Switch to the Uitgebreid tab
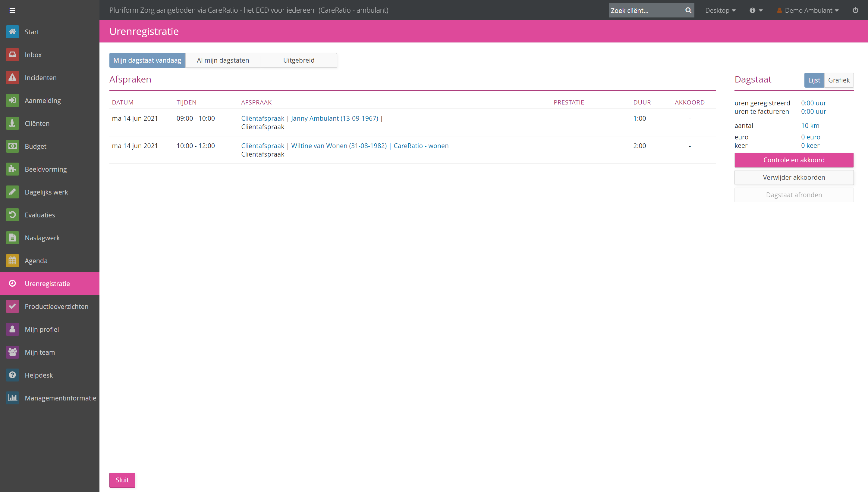The width and height of the screenshot is (868, 492). pos(299,61)
